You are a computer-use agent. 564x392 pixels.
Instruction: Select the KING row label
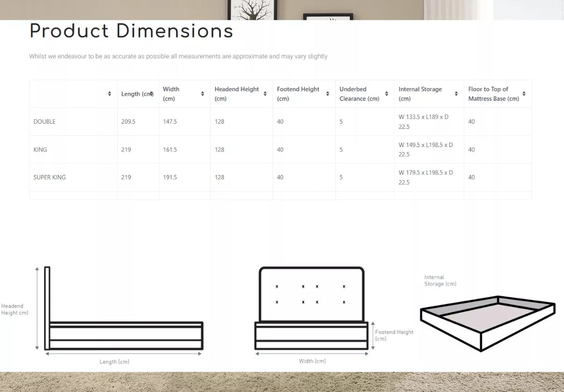[x=40, y=150]
